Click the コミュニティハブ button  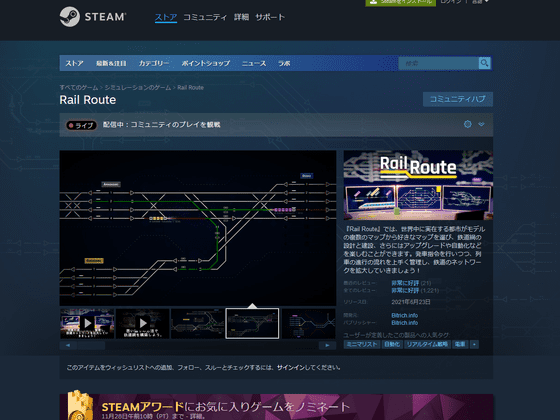(x=458, y=99)
